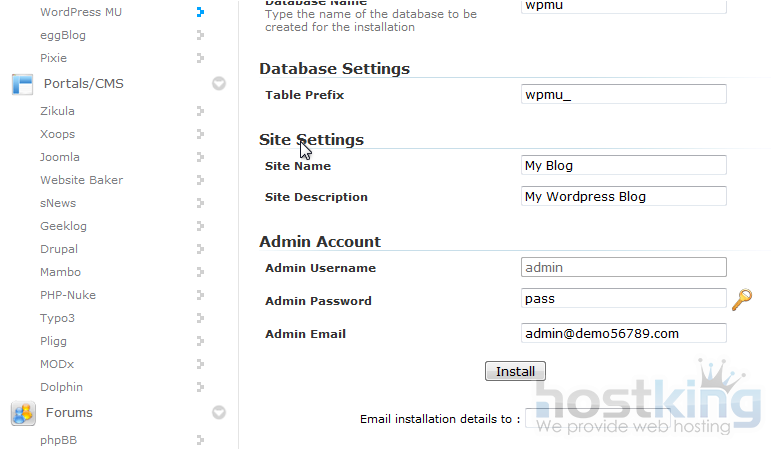Choose the Dolphin entry in sidebar
The width and height of the screenshot is (776, 450).
pyautogui.click(x=61, y=387)
